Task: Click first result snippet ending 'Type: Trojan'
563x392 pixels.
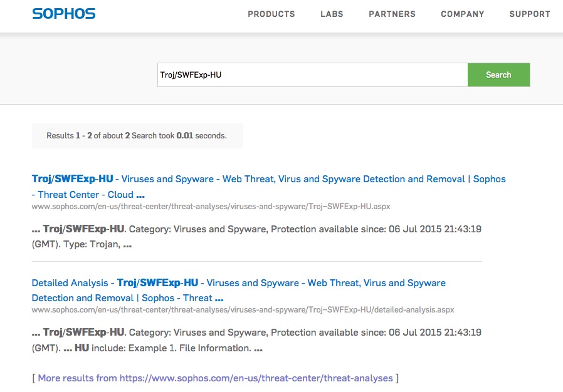Action: click(256, 237)
